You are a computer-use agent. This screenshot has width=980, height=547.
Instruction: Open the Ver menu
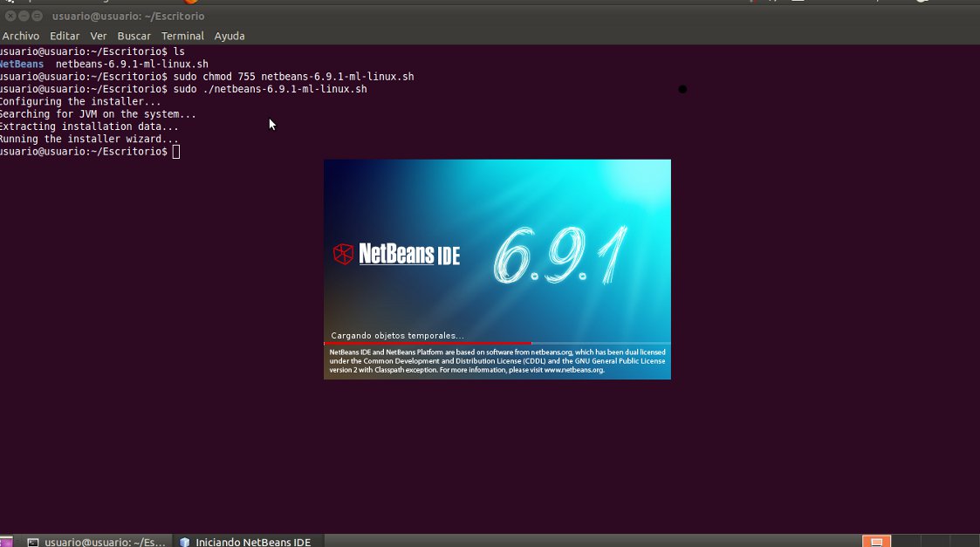pyautogui.click(x=98, y=36)
